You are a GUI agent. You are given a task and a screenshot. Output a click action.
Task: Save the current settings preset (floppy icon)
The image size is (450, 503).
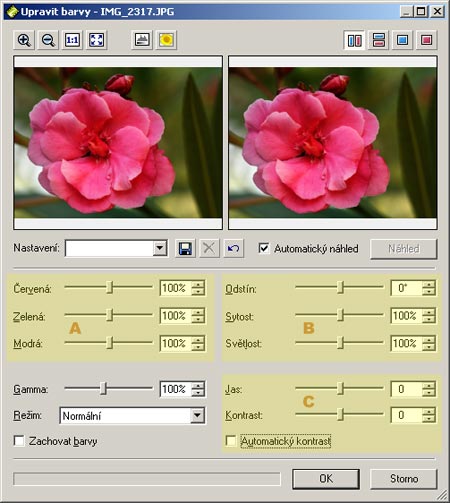(185, 248)
